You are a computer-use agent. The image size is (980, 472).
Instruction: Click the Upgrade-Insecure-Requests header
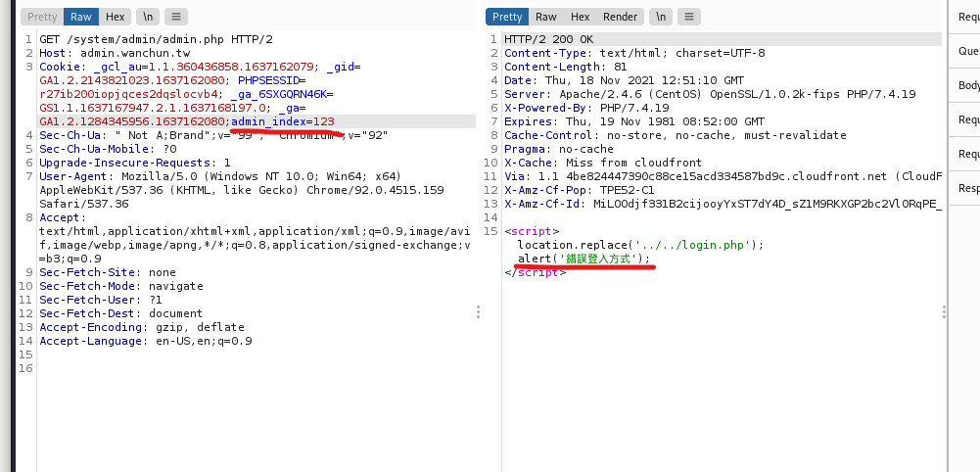point(135,163)
